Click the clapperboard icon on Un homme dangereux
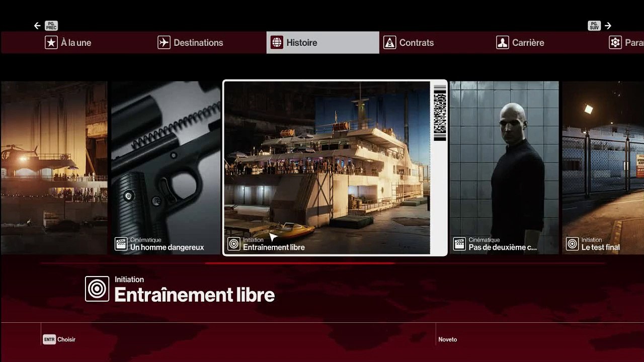This screenshot has height=362, width=644. point(121,244)
